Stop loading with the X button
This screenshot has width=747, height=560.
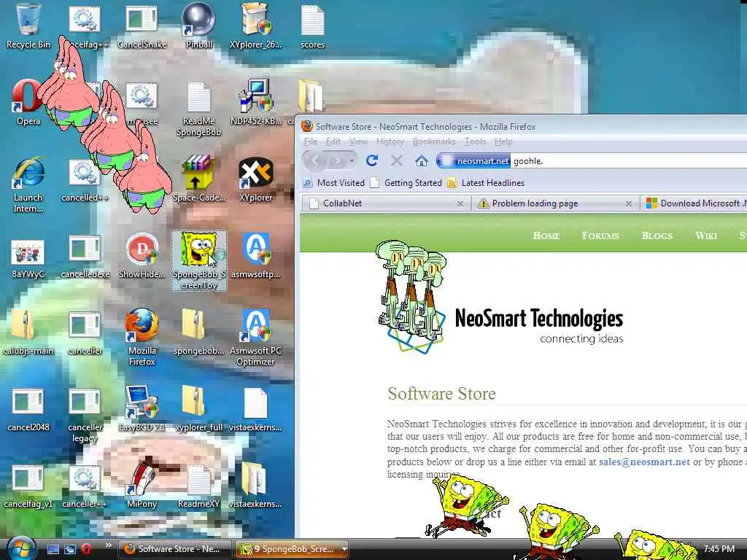click(396, 161)
